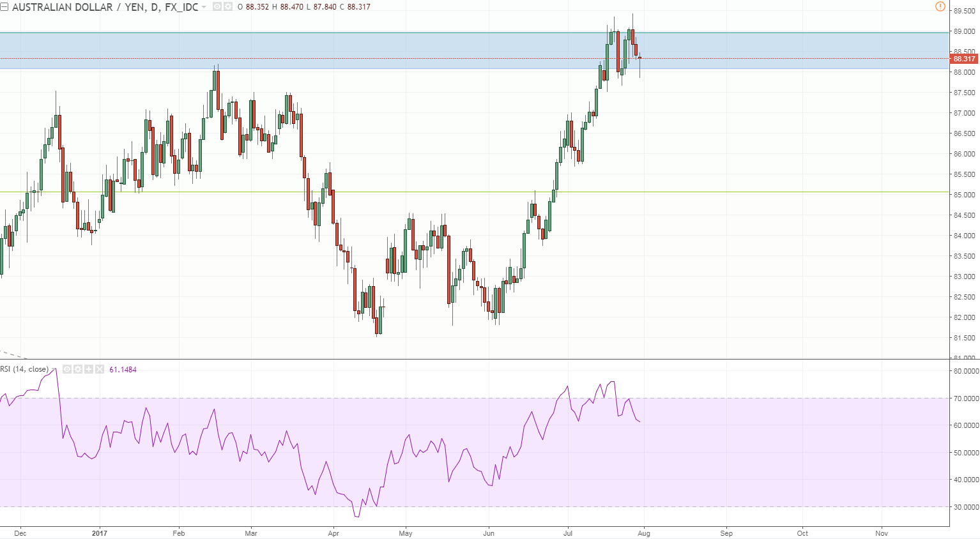This screenshot has height=539, width=980.
Task: Click the RSI plus icon
Action: (89, 369)
